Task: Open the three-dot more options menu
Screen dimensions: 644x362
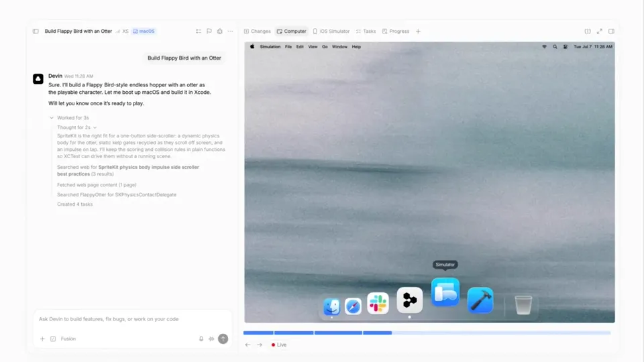Action: [230, 32]
